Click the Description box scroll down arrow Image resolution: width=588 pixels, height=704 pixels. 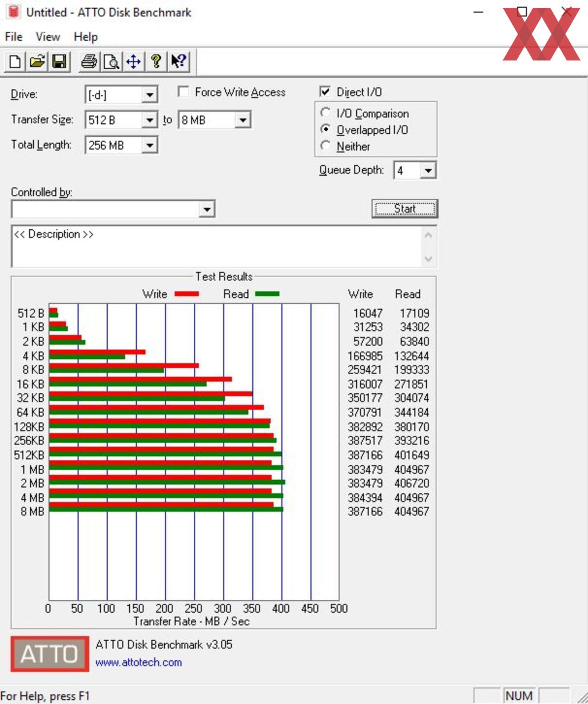coord(428,259)
